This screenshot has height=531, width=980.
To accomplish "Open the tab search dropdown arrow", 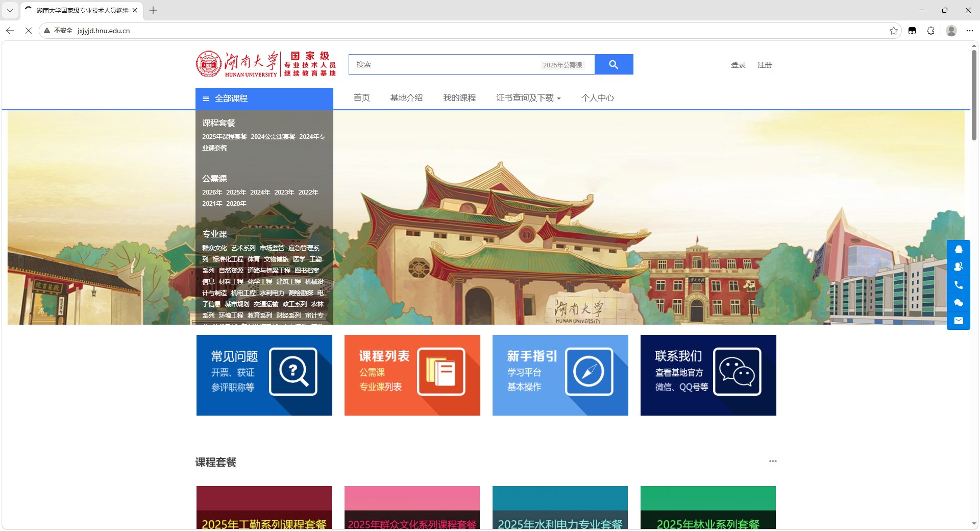I will point(10,10).
